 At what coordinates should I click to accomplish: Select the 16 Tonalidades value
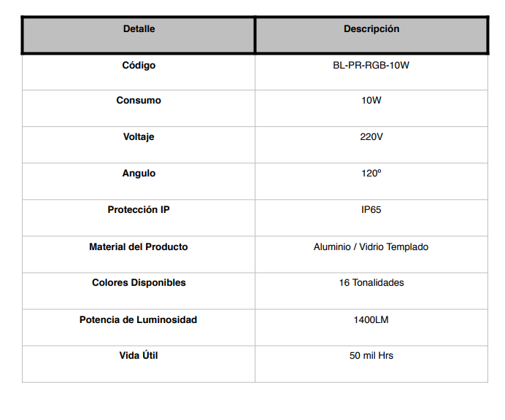tap(371, 283)
